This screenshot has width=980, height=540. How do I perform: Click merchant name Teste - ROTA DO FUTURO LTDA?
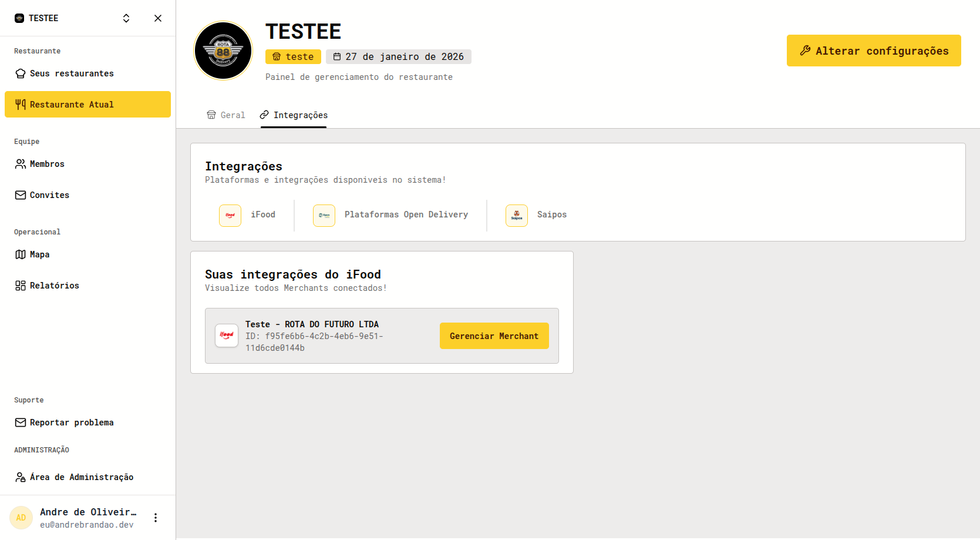312,324
